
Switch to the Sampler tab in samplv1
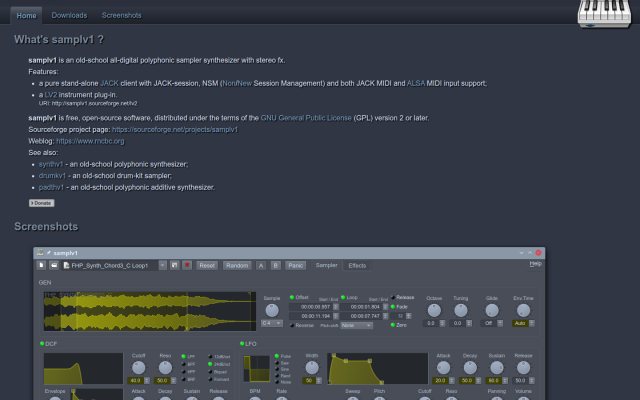coord(326,265)
